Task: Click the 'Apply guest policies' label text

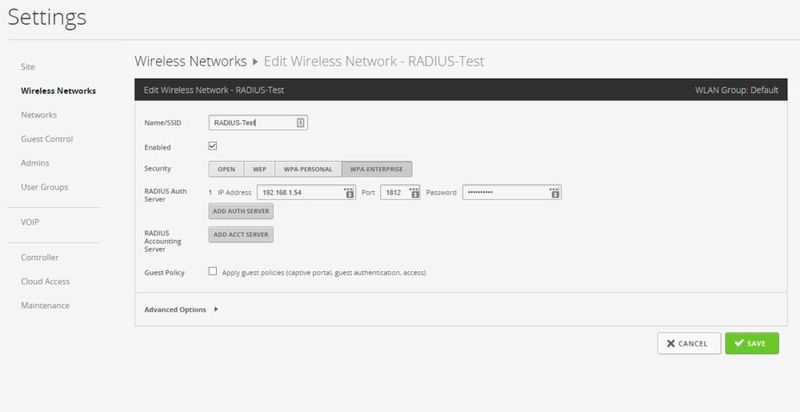Action: coord(323,273)
